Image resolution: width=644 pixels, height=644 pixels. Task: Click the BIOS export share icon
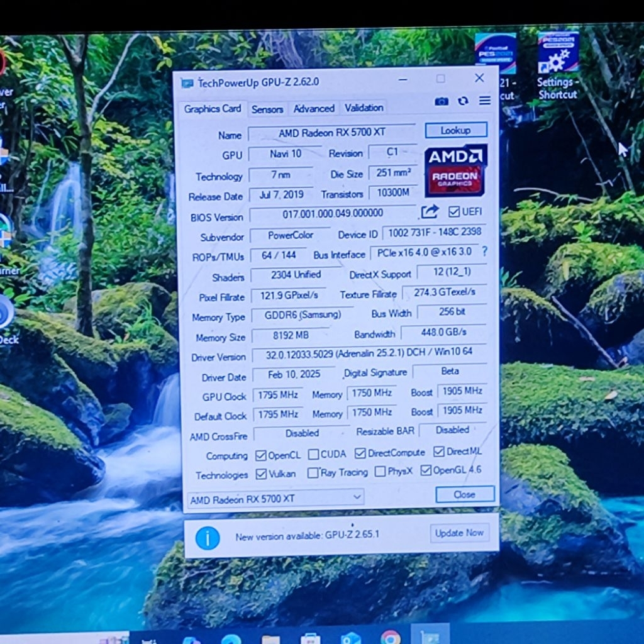(430, 212)
